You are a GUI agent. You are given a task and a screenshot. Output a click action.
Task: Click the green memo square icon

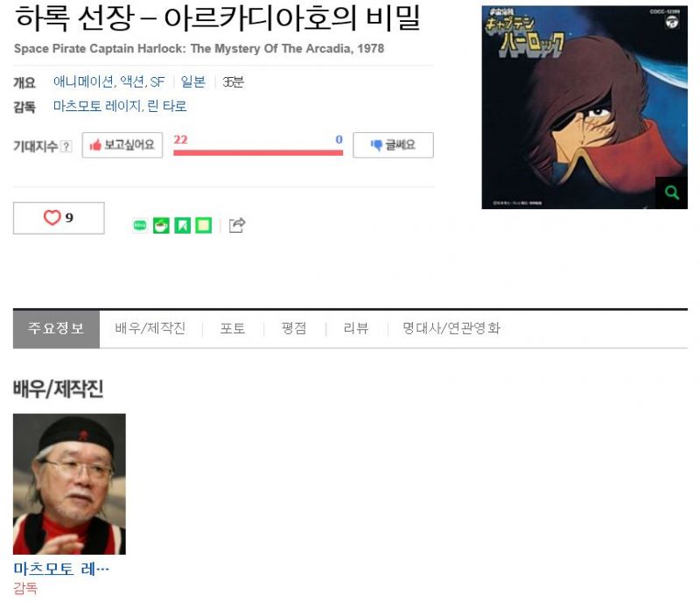(204, 226)
